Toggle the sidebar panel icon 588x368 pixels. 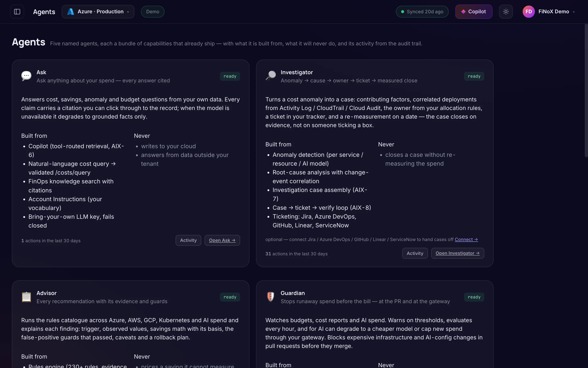point(17,12)
